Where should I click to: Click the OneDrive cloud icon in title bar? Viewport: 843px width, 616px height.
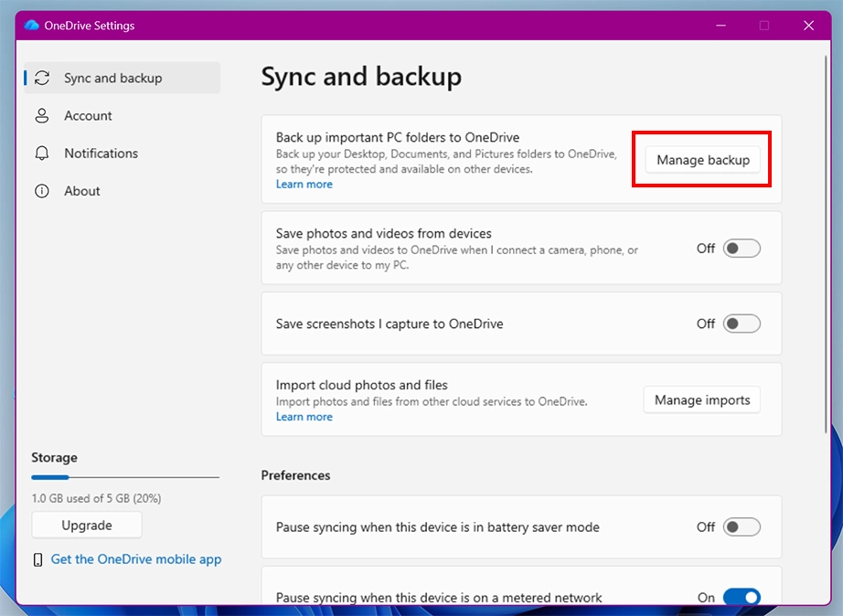click(32, 26)
